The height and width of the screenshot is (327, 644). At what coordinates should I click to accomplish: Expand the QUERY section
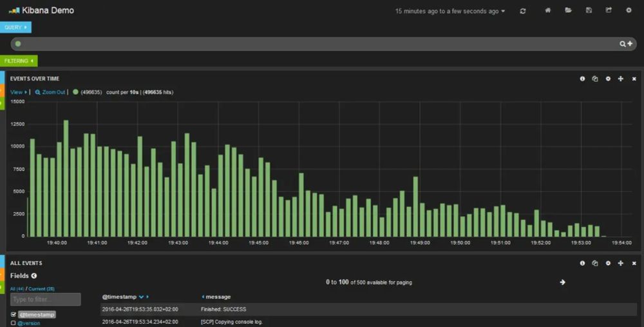15,27
